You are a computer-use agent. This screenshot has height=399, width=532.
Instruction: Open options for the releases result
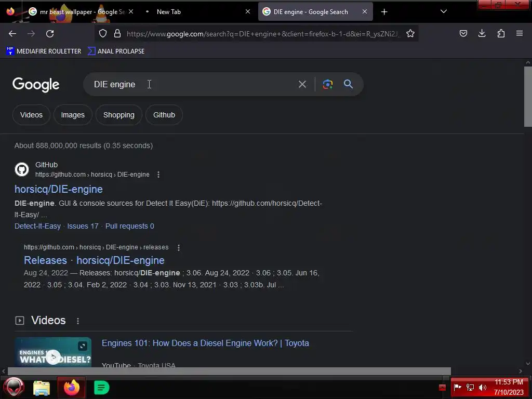179,248
